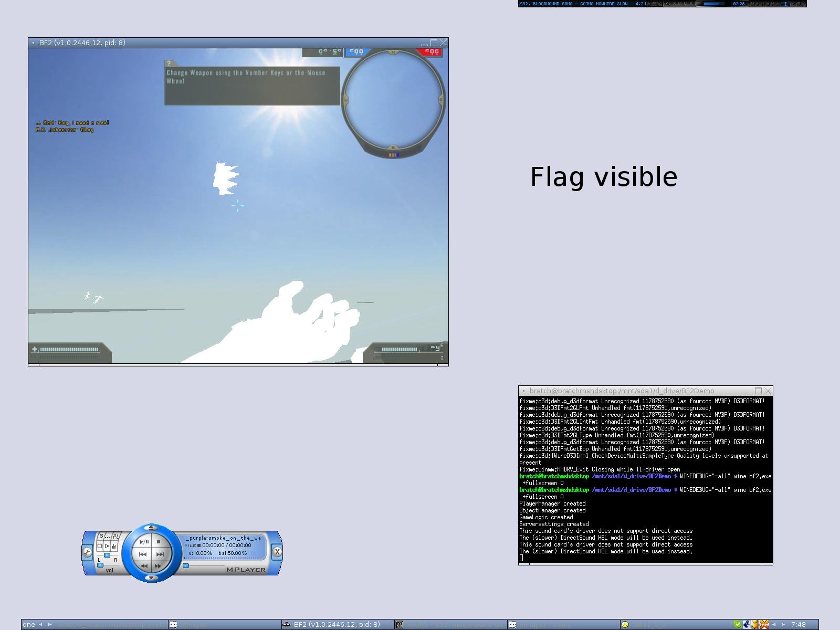Viewport: 840px width, 630px height.
Task: Rewind using MPlayer's double-left arrows
Action: pos(144,566)
